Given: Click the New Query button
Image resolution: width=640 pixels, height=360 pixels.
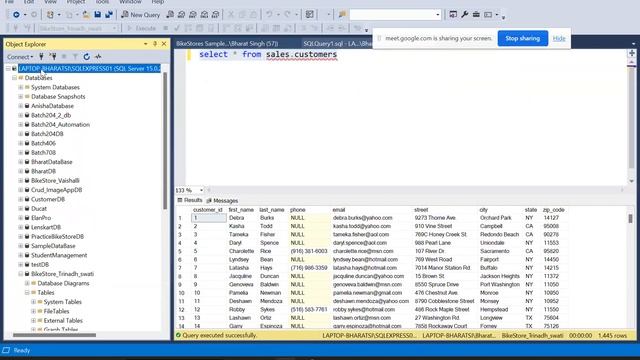Looking at the screenshot, I should pyautogui.click(x=141, y=15).
